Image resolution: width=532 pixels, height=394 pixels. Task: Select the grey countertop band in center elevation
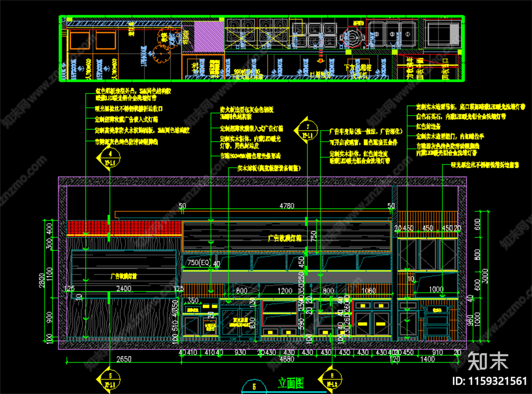[x=287, y=277]
